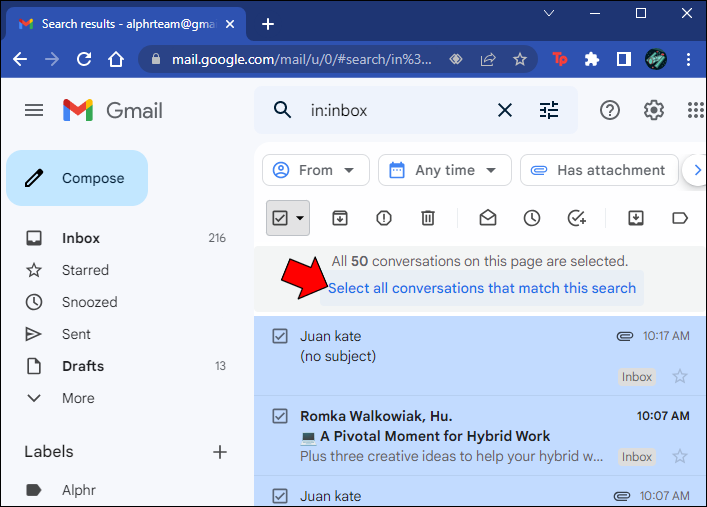Go to the Drafts folder
The height and width of the screenshot is (507, 707).
tap(83, 366)
